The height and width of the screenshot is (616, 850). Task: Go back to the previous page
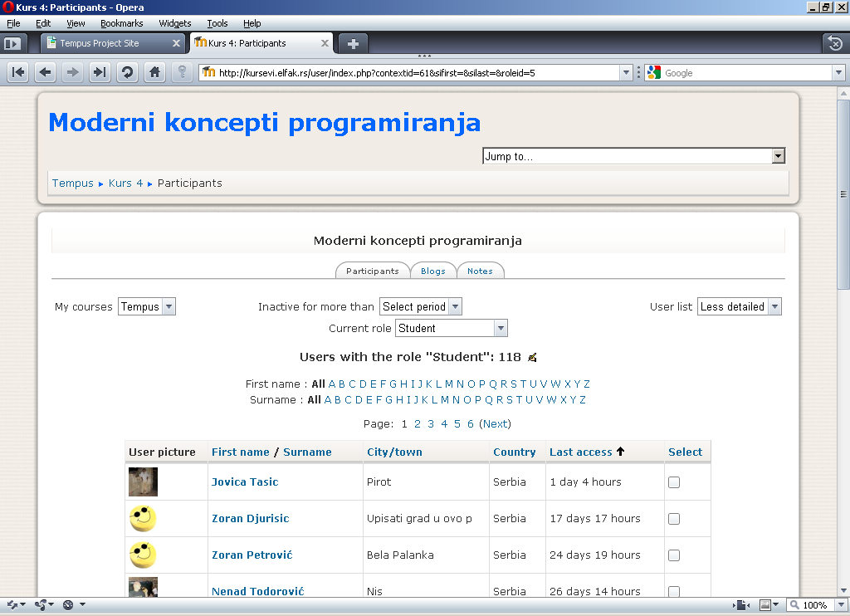click(46, 72)
